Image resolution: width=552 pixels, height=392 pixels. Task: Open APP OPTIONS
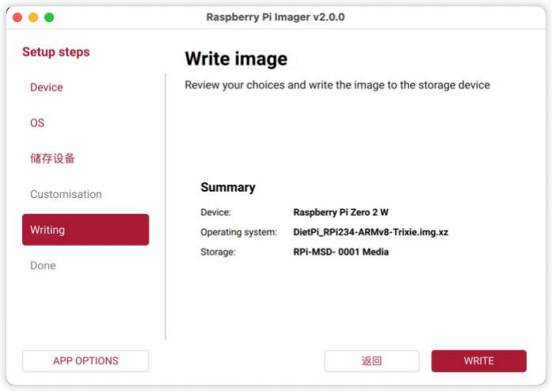tap(86, 361)
